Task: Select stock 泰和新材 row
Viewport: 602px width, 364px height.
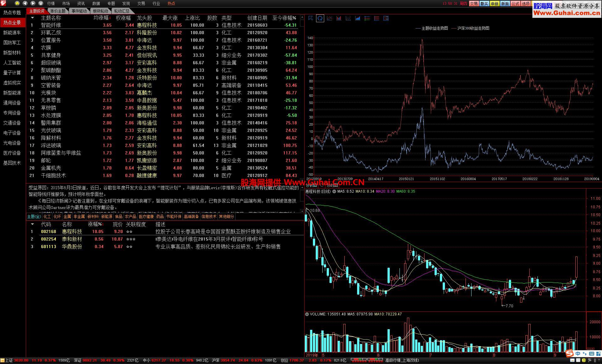Action: 166,239
